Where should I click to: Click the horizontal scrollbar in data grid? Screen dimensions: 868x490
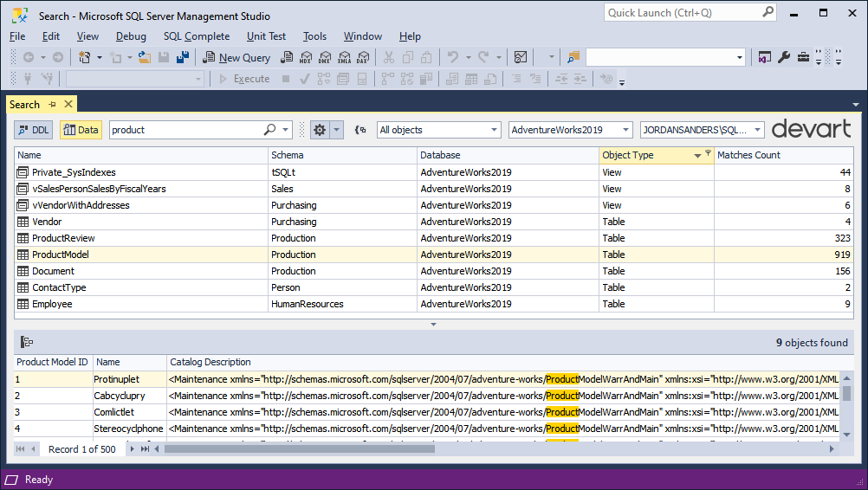[300, 449]
